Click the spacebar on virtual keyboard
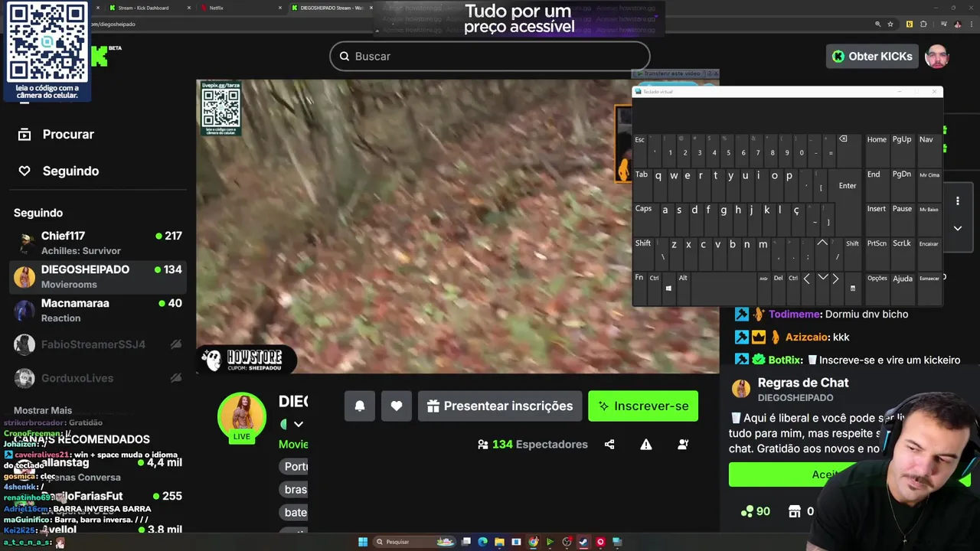 coord(723,289)
